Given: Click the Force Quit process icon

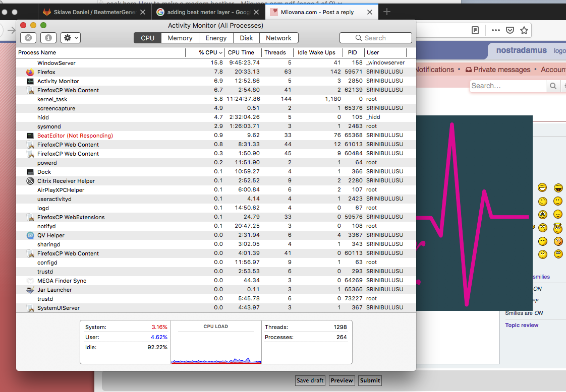Looking at the screenshot, I should 28,38.
